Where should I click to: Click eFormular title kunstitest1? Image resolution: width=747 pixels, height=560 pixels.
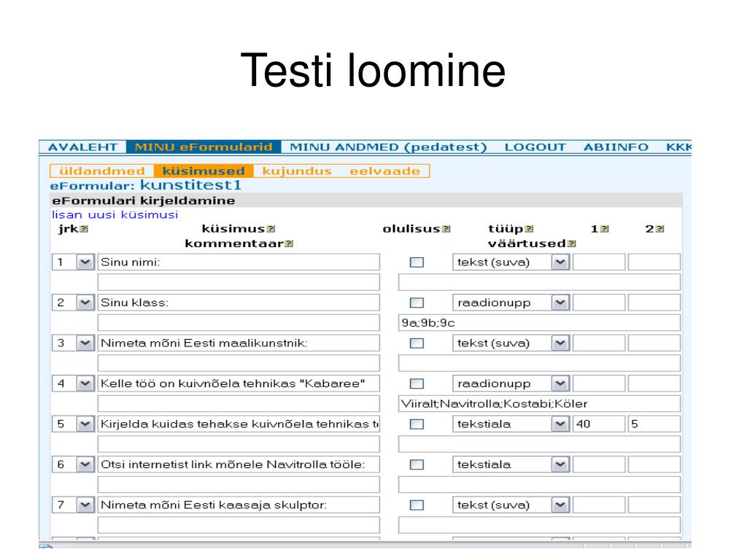(191, 184)
